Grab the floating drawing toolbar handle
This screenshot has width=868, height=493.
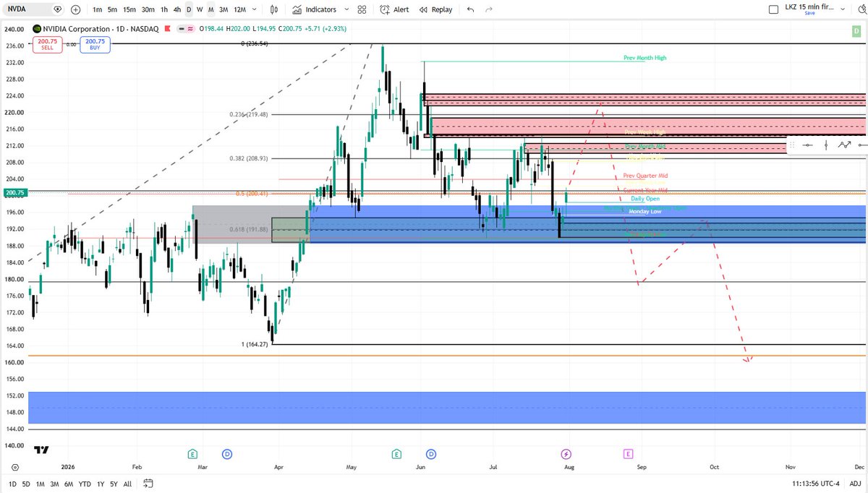(x=793, y=145)
